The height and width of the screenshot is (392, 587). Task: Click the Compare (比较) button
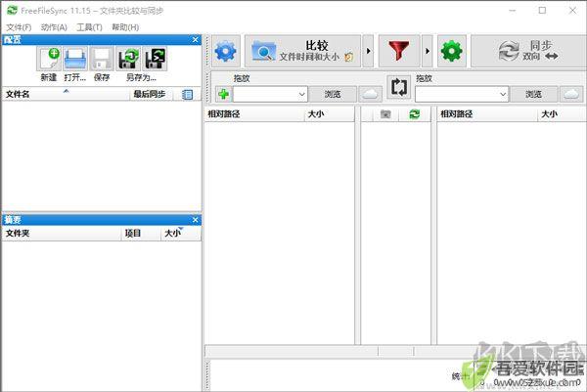pos(302,51)
